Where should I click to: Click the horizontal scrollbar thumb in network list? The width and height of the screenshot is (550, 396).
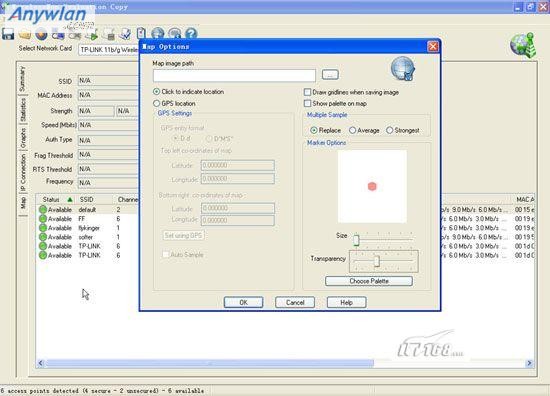pos(210,363)
